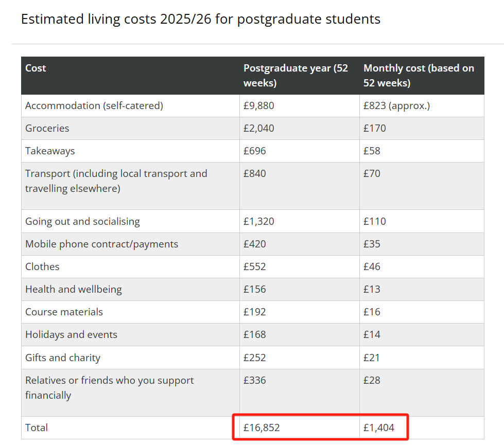
Task: Click the 'Groceries' row label
Action: (x=47, y=128)
